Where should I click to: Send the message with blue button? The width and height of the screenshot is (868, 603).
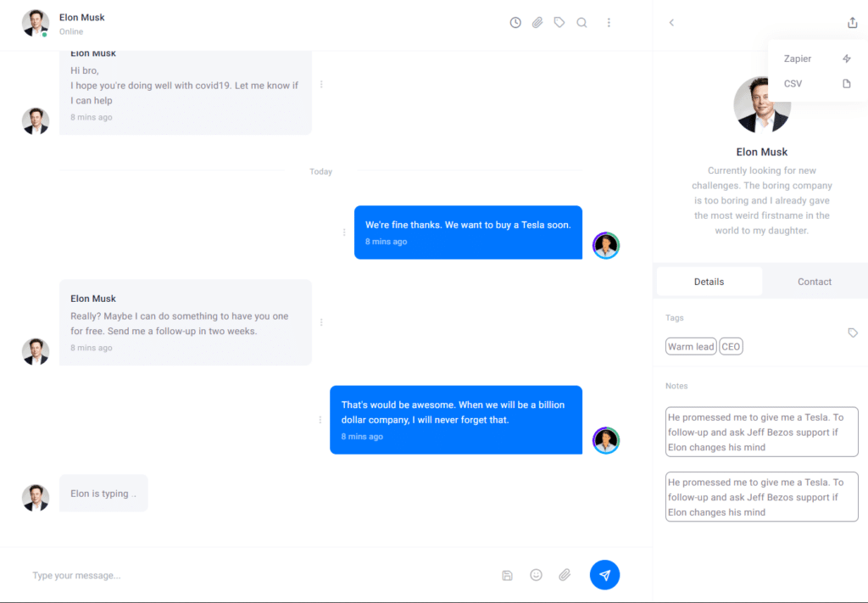point(604,575)
